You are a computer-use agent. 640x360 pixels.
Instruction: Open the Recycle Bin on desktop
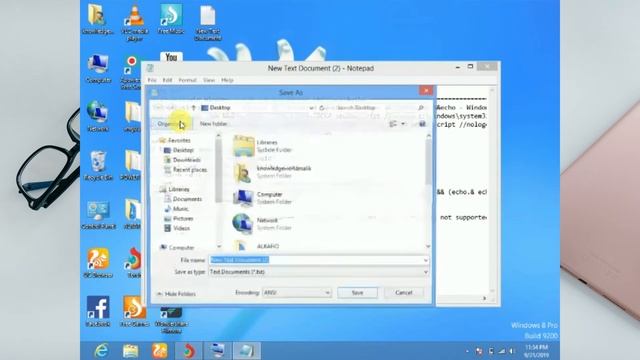[98, 166]
